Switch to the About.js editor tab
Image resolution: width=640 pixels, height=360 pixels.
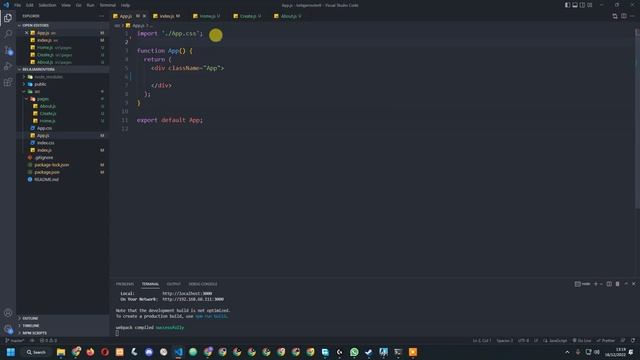289,16
